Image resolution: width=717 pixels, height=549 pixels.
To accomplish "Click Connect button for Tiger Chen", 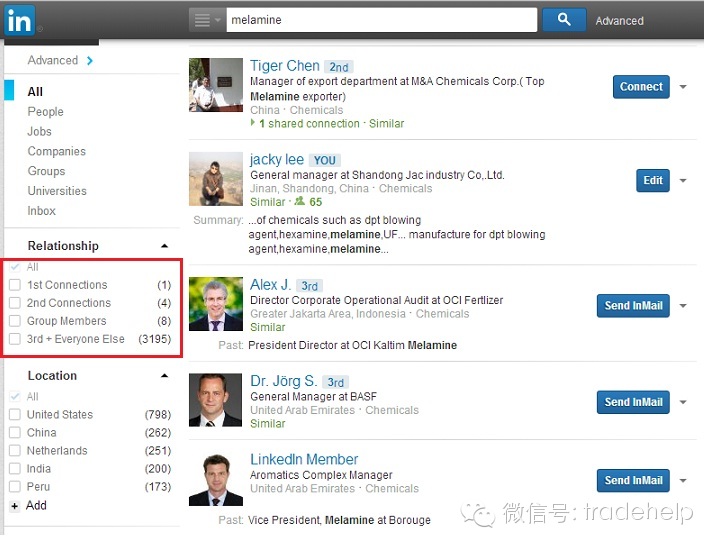I will [x=641, y=87].
